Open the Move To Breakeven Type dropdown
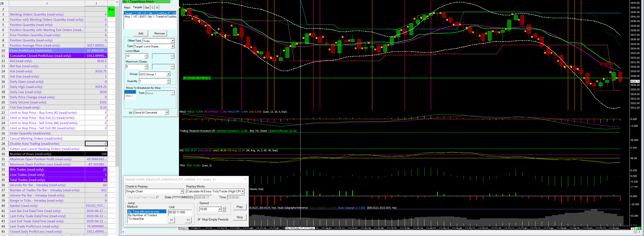The width and height of the screenshot is (644, 236). tap(160, 93)
